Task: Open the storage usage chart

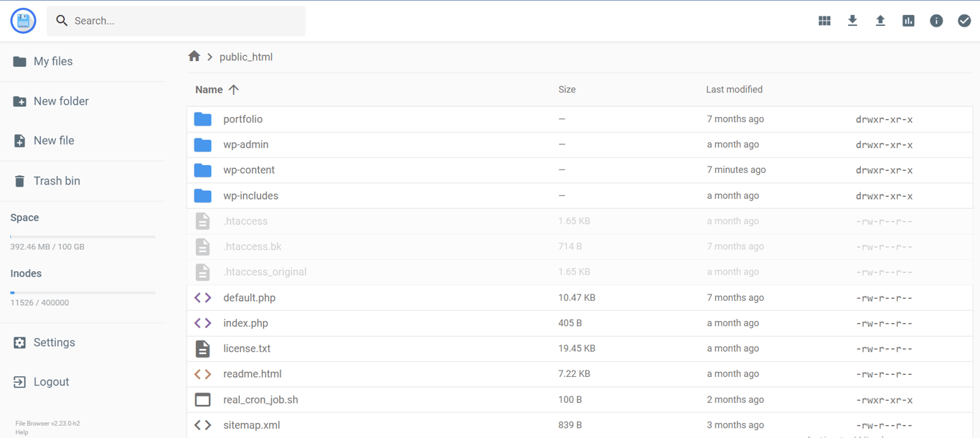Action: tap(908, 20)
